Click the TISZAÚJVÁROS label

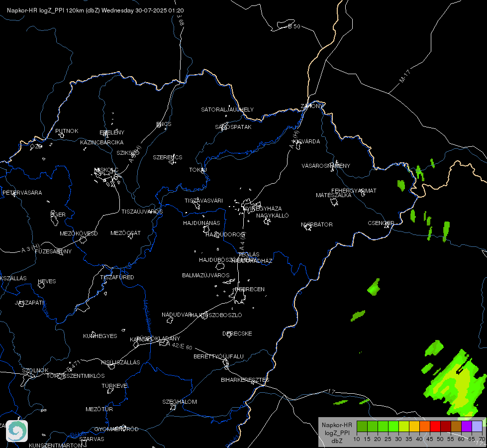pyautogui.click(x=142, y=212)
